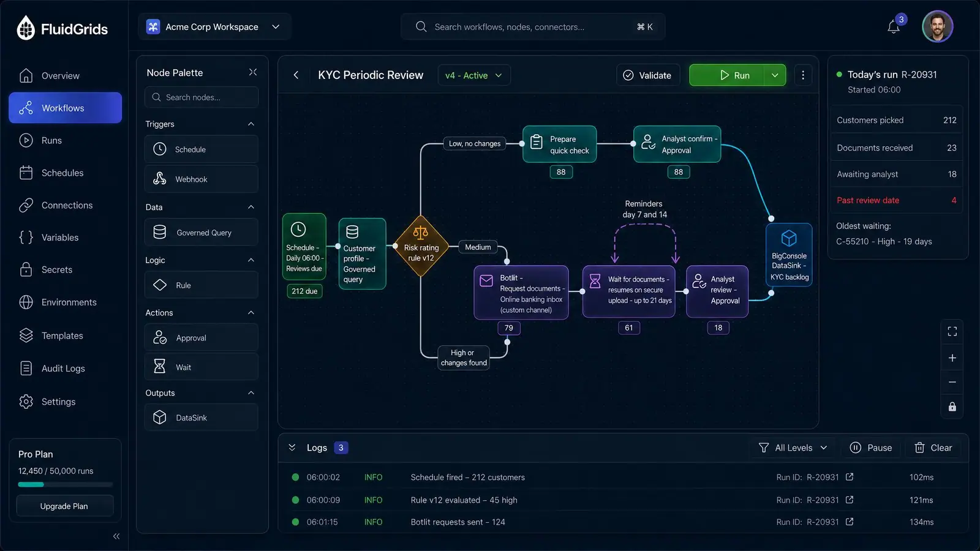Image resolution: width=980 pixels, height=551 pixels.
Task: Open run link for 06:01:15 log entry
Action: point(850,522)
